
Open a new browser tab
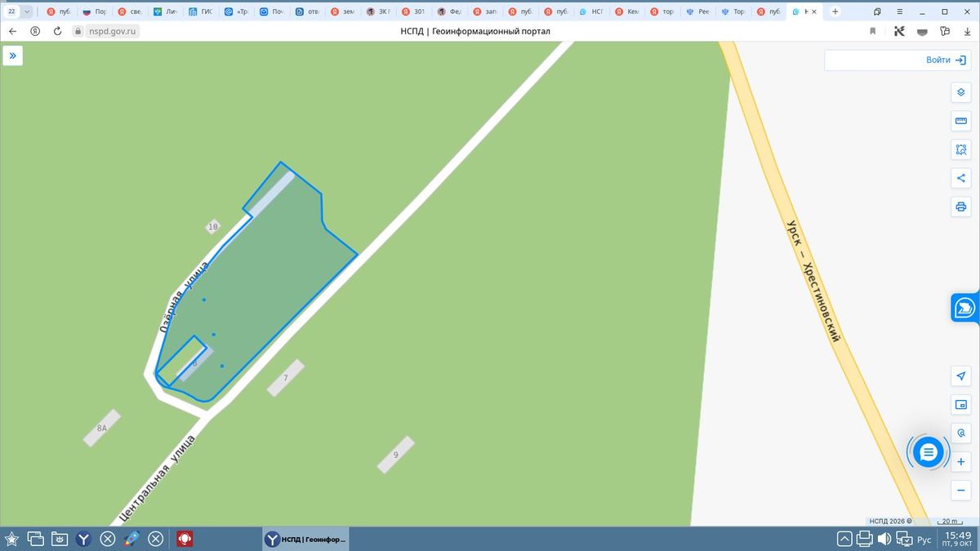point(835,11)
